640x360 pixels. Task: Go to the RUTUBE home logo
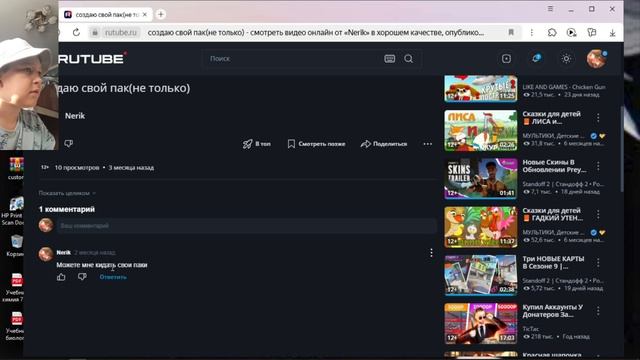coord(92,59)
